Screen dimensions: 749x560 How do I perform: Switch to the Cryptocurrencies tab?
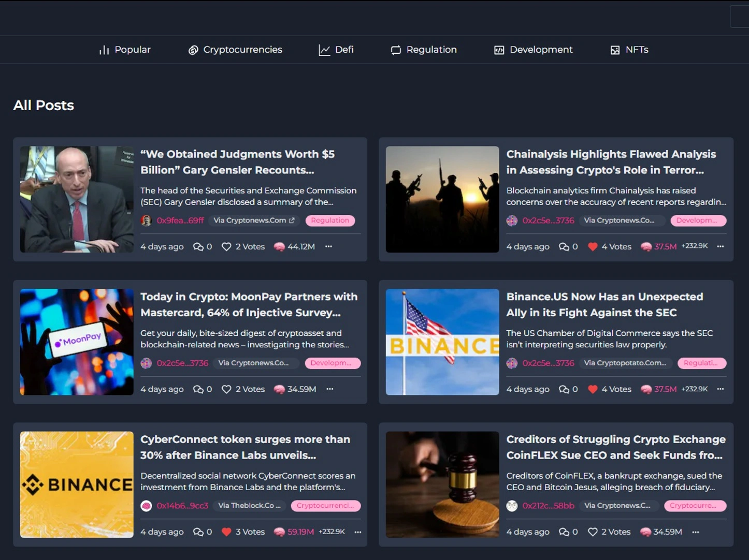235,50
